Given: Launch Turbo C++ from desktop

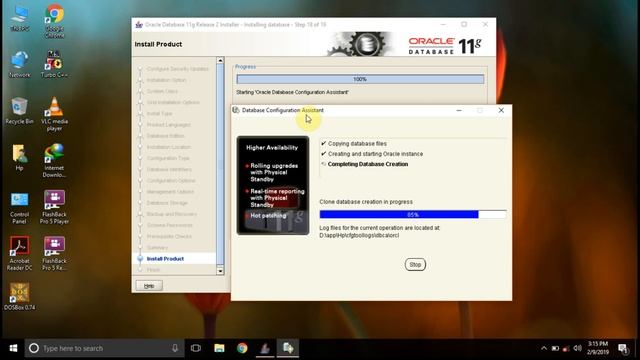Looking at the screenshot, I should tap(54, 64).
